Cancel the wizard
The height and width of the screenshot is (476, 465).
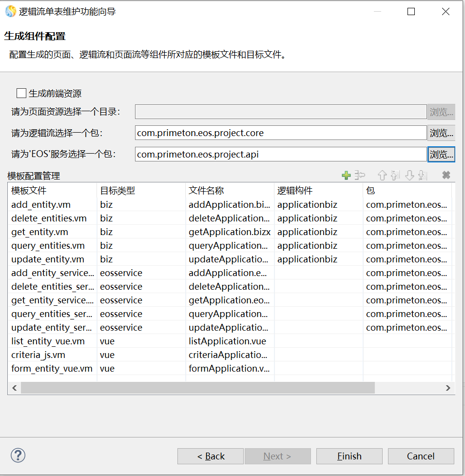pos(421,456)
